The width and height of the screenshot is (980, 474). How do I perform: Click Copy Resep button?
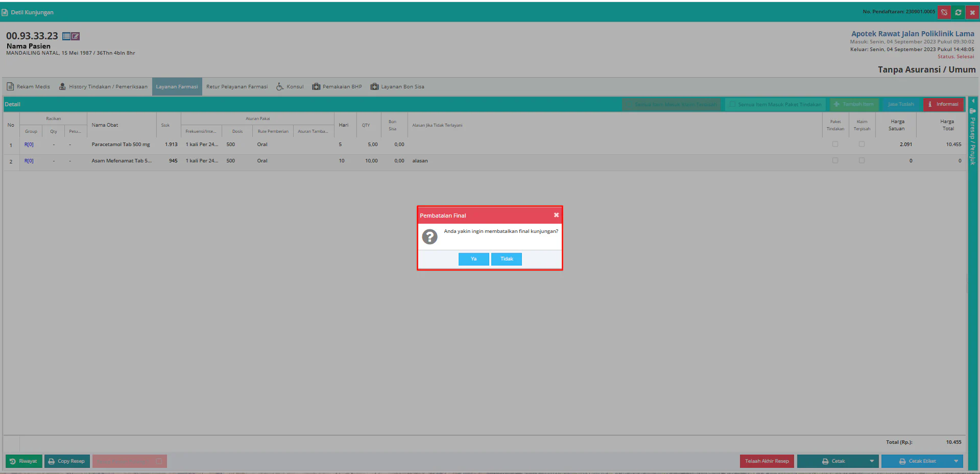[67, 461]
